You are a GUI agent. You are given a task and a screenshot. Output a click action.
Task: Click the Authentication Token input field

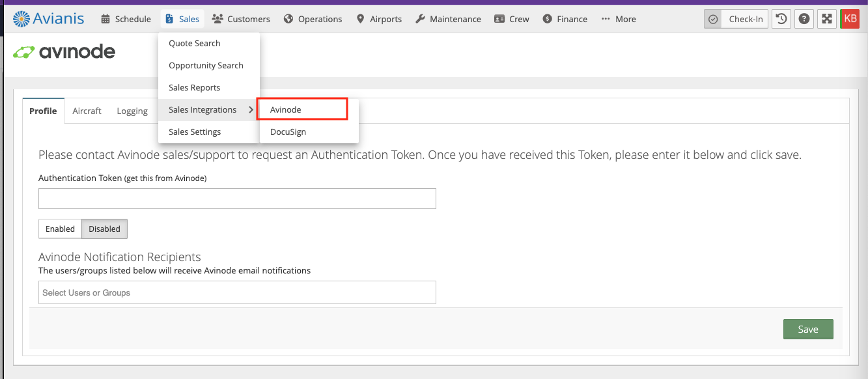pos(237,199)
